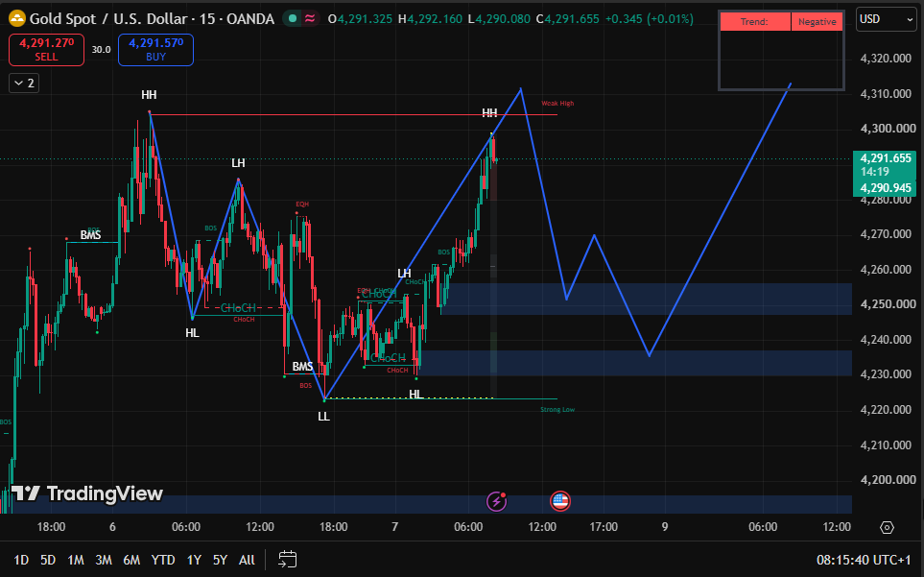Image resolution: width=924 pixels, height=577 pixels.
Task: Click the BUY 4,291.570 button
Action: coord(155,50)
